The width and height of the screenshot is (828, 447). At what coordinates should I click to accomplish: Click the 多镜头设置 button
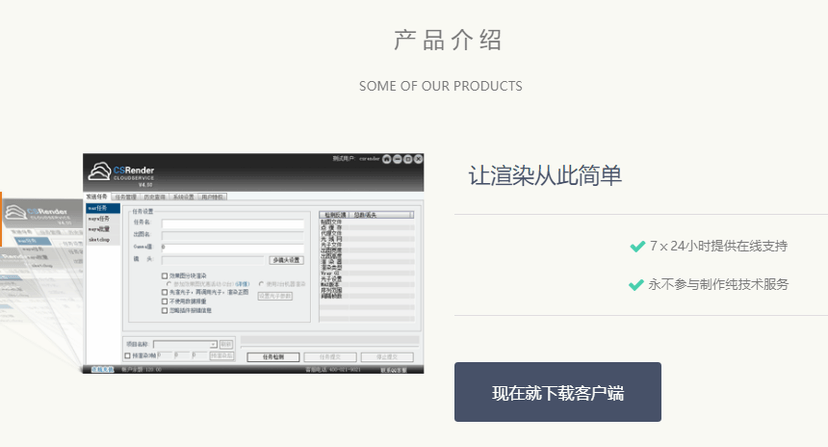[286, 260]
